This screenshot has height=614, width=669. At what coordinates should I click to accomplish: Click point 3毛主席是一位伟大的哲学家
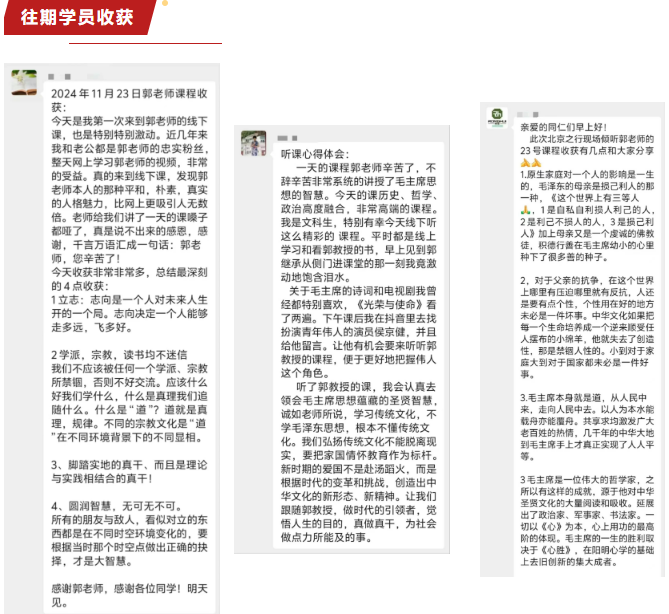581,480
